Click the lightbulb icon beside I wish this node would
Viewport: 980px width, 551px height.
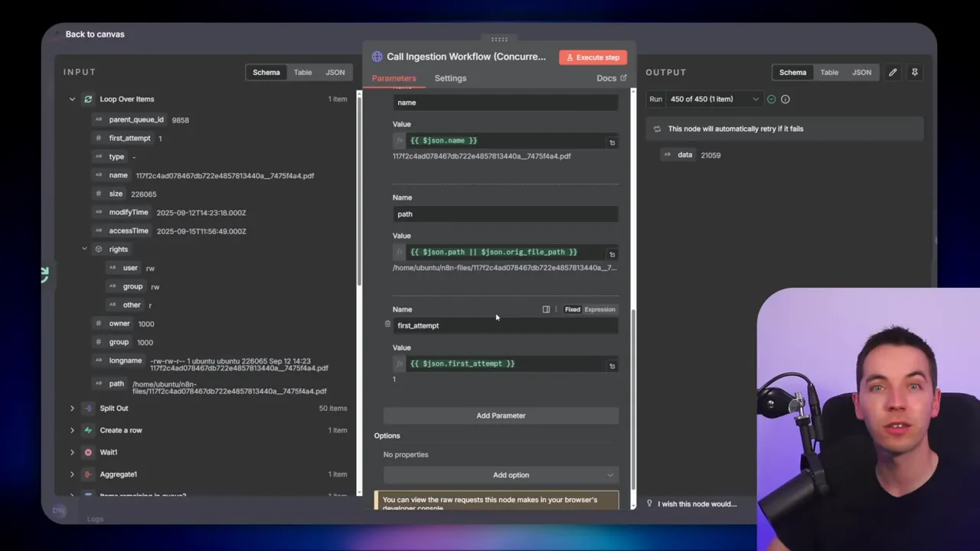click(x=649, y=504)
